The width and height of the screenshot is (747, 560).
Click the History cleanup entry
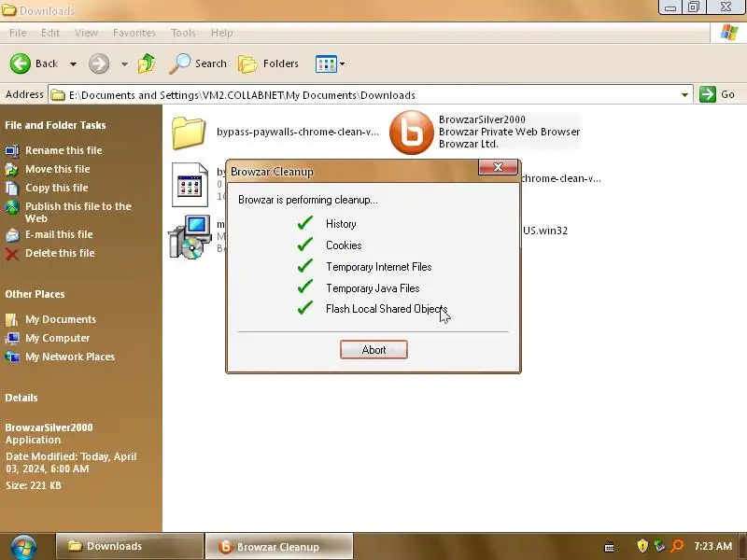click(x=341, y=224)
